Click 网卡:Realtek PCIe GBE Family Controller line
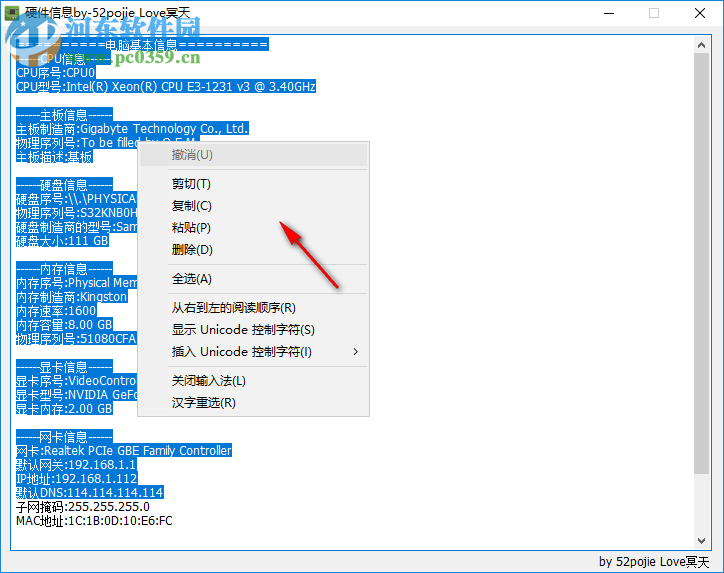 (124, 450)
